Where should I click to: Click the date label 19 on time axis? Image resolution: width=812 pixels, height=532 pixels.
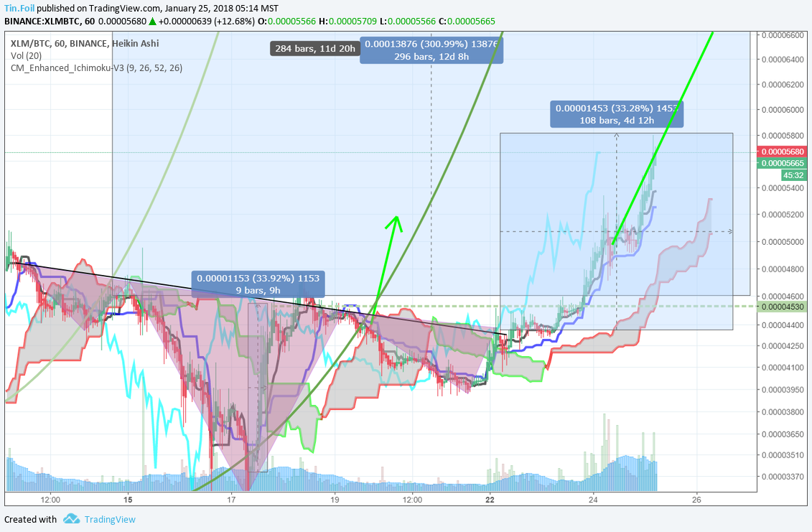335,500
